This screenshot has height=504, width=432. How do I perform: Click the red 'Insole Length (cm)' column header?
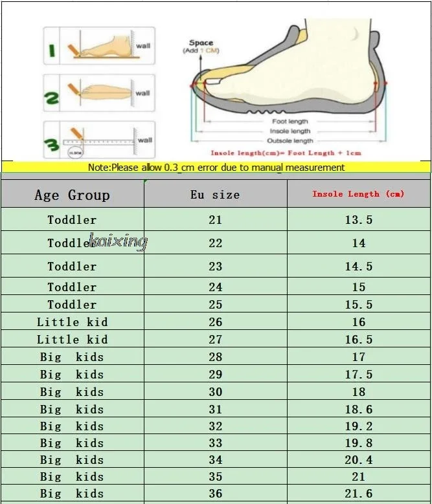point(359,194)
